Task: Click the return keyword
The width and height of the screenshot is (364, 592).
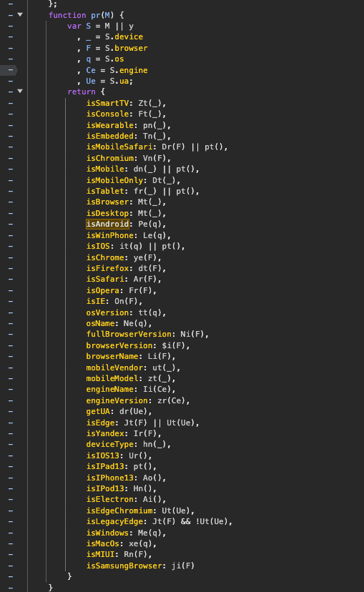Action: [82, 92]
